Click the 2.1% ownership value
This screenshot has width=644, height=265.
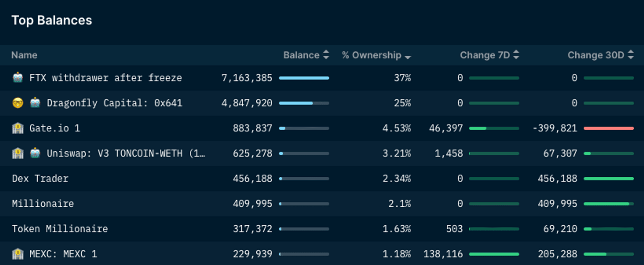400,203
